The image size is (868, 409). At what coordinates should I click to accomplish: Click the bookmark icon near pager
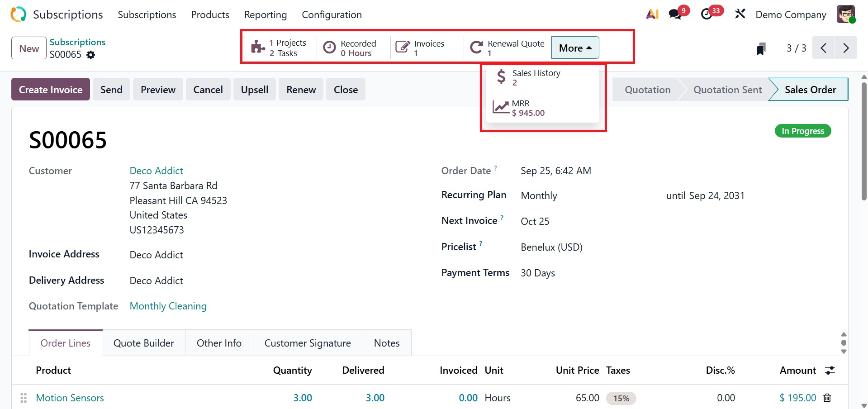pyautogui.click(x=761, y=48)
